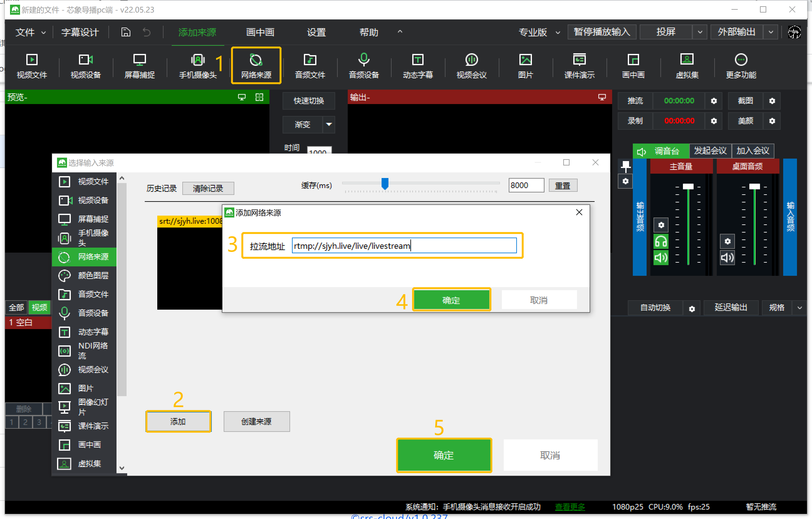Toggle the 主音量 green speaker mute
The height and width of the screenshot is (519, 812).
point(661,258)
